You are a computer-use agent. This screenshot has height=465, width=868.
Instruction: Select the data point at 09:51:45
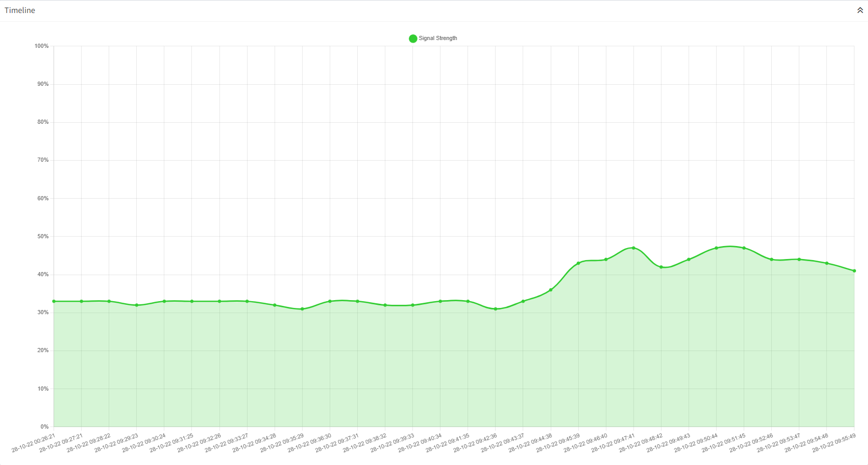click(744, 248)
